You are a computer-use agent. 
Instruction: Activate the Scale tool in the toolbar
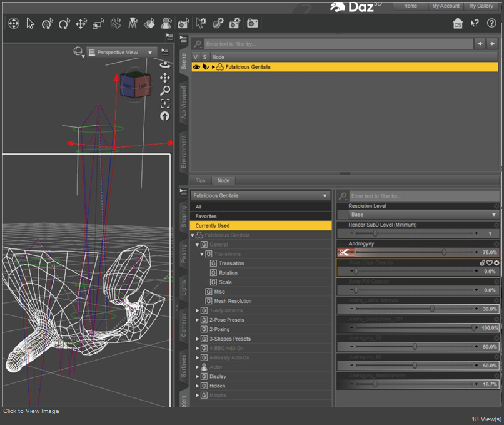point(98,24)
